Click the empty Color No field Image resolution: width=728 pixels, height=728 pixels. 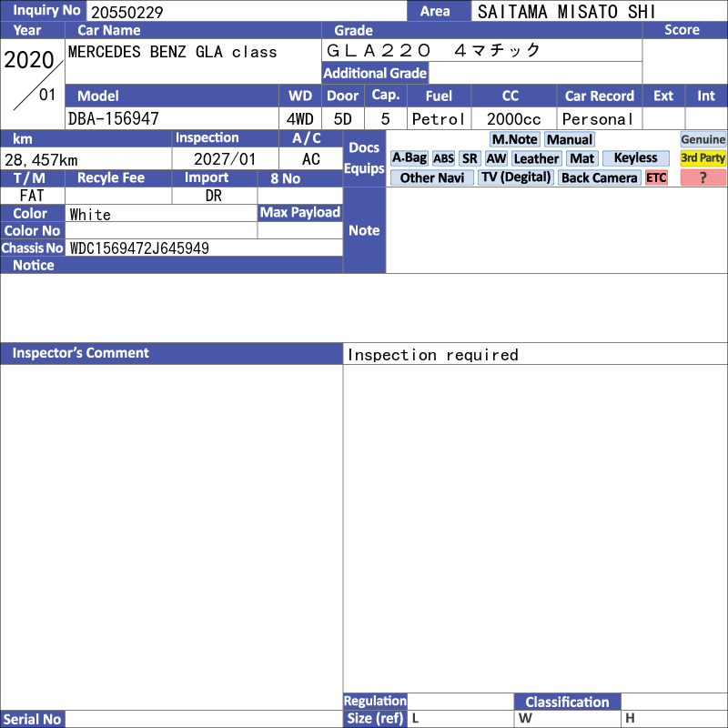(161, 230)
